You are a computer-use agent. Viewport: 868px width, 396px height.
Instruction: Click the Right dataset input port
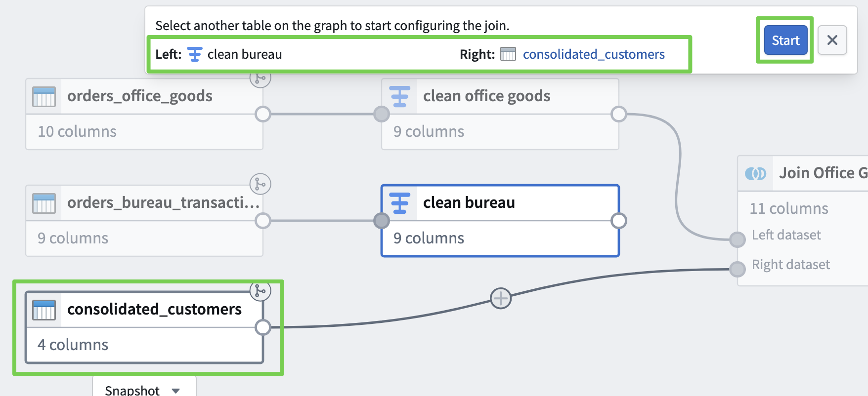click(737, 269)
